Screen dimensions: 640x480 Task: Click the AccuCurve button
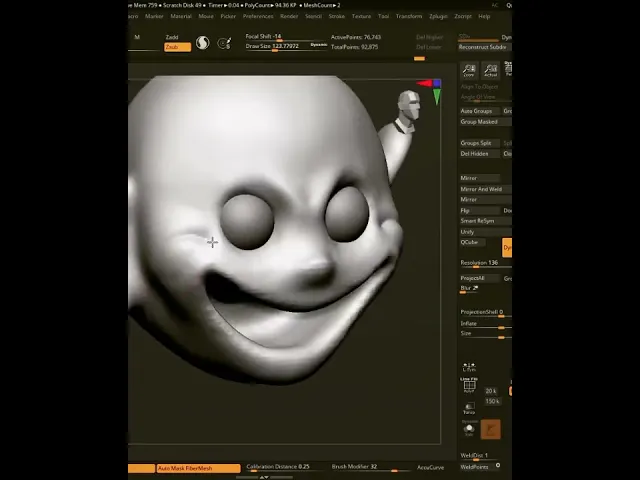point(430,467)
